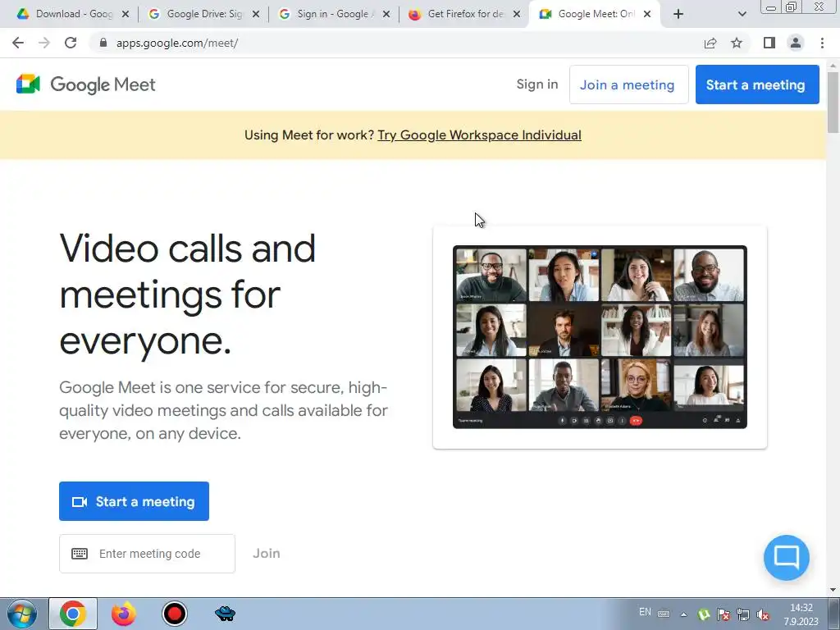Screen dimensions: 840x630
Task: Close the Get Firefox tab
Action: pyautogui.click(x=517, y=14)
